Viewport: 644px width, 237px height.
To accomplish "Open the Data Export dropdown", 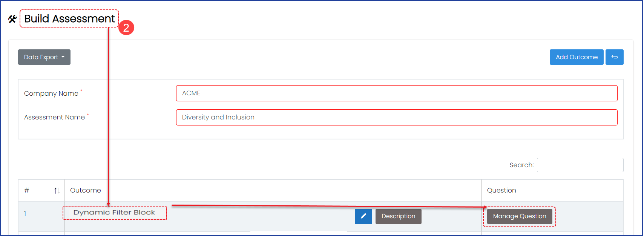I will click(44, 57).
